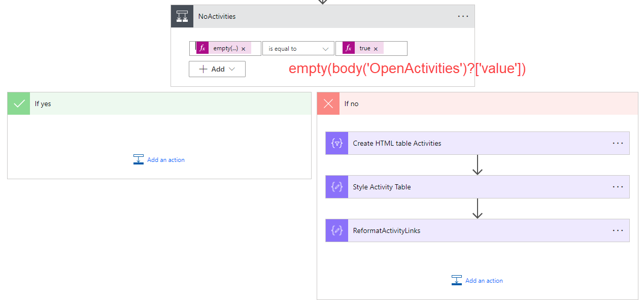Screen dimensions: 644x300
Task: Open the ellipsis menu on NoActivities
Action: point(462,16)
